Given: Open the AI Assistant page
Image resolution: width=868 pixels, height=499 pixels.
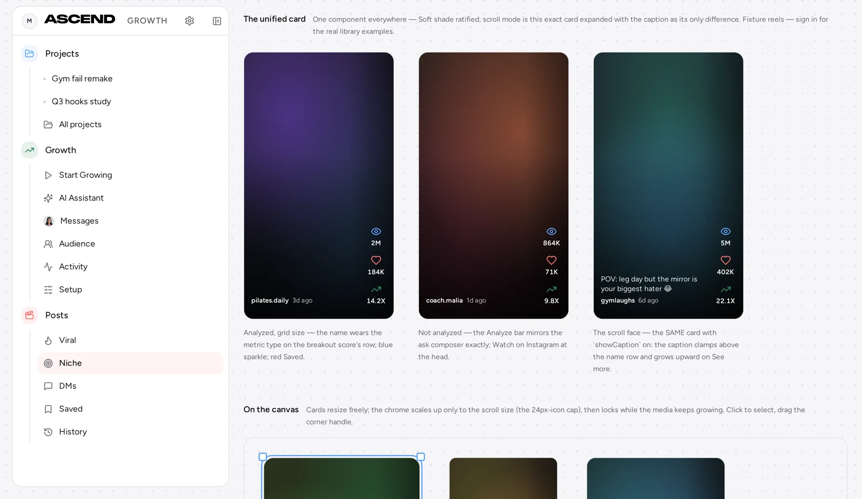Looking at the screenshot, I should pos(130,198).
